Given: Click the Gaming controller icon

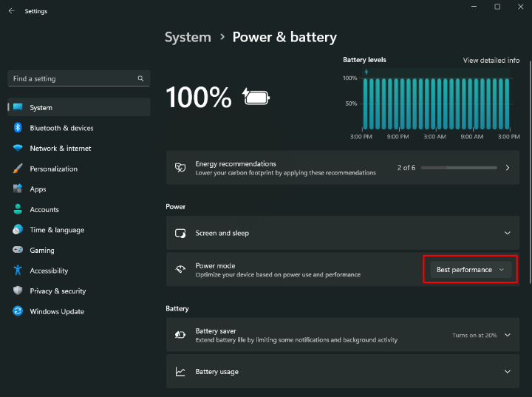Looking at the screenshot, I should coord(18,250).
